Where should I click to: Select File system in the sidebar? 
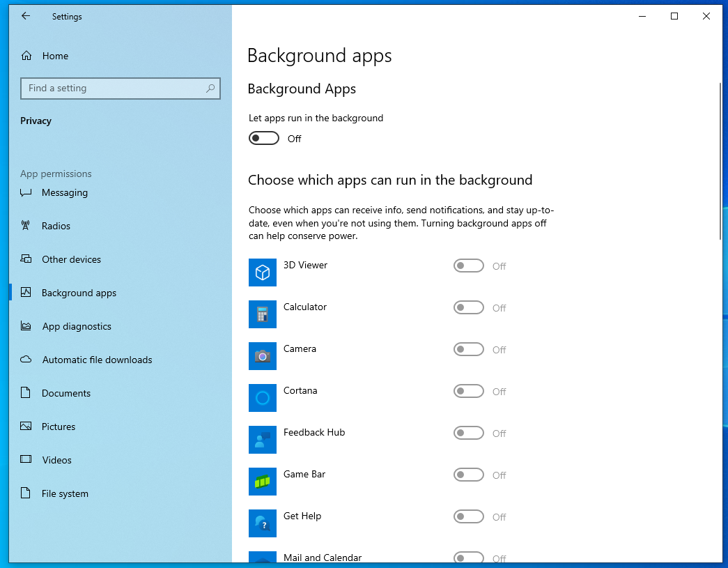pos(121,493)
